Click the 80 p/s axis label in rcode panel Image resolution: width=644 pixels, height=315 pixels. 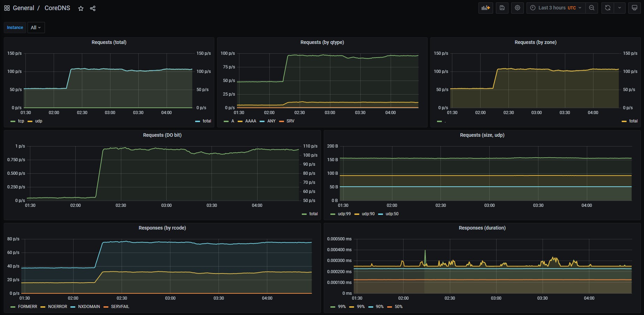click(x=13, y=239)
